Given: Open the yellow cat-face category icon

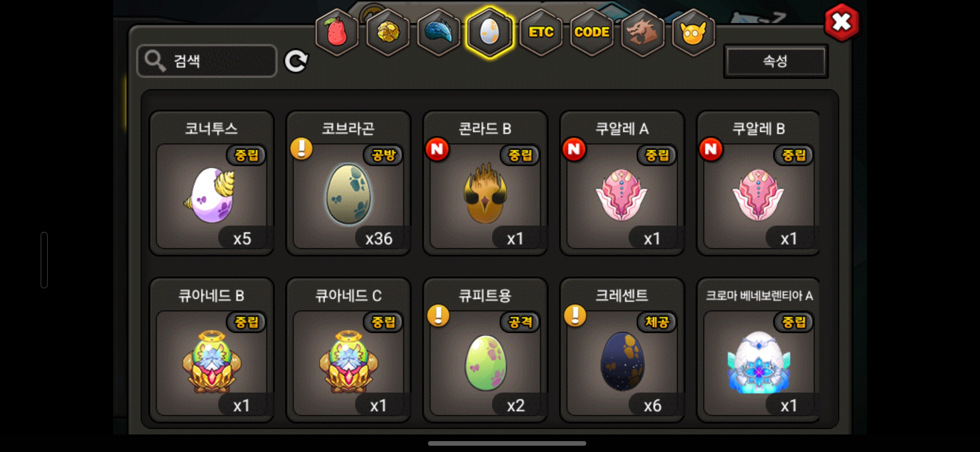Looking at the screenshot, I should click(x=694, y=32).
